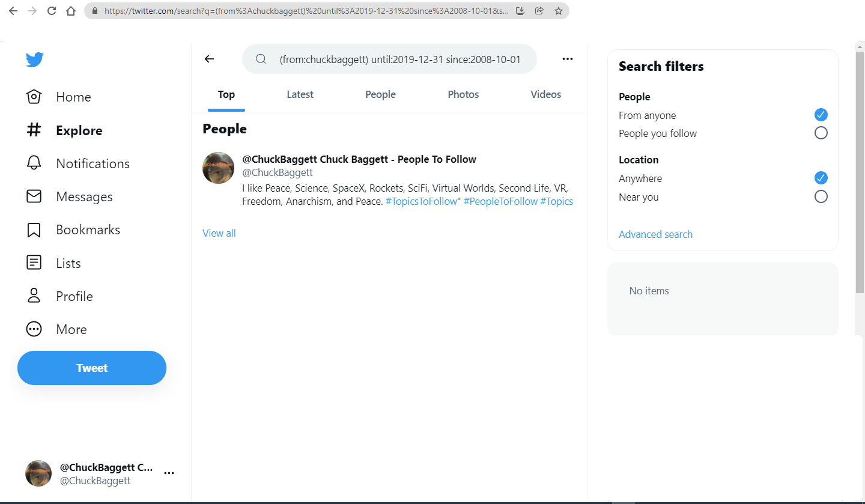Click the account avatar at bottom left

pos(38,473)
